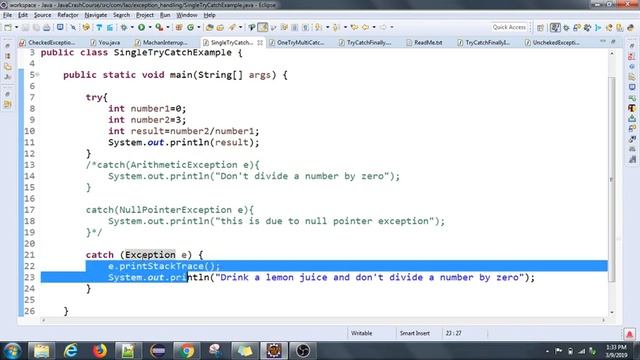Click the New Java Class green icon
The height and width of the screenshot is (360, 640).
190,27
